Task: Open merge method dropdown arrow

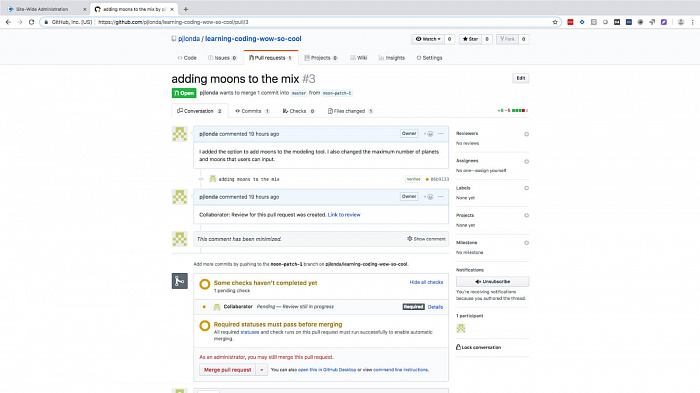Action: coord(262,370)
